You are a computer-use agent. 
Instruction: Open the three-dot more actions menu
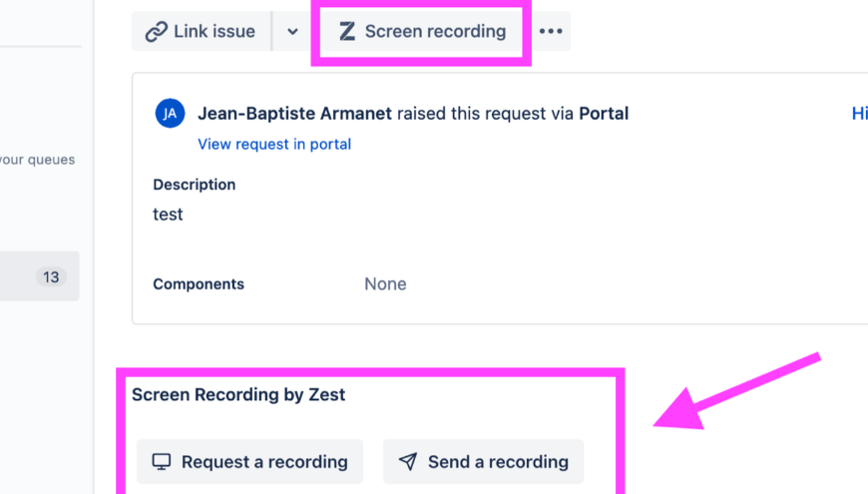pos(551,32)
